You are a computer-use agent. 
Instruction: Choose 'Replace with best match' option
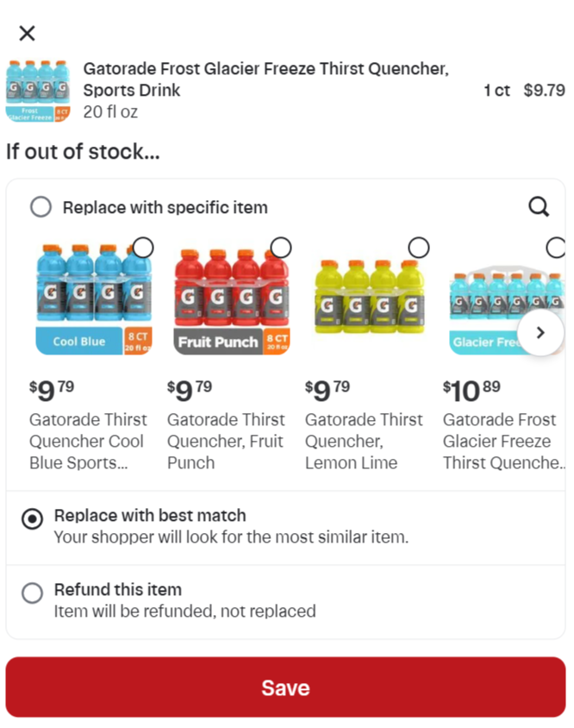coord(32,519)
